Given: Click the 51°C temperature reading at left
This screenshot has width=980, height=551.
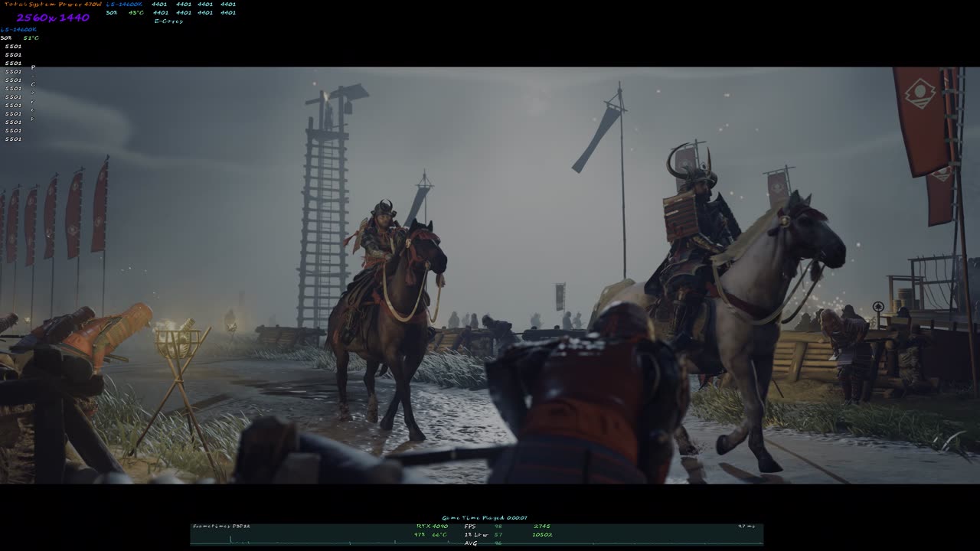Looking at the screenshot, I should tap(31, 38).
